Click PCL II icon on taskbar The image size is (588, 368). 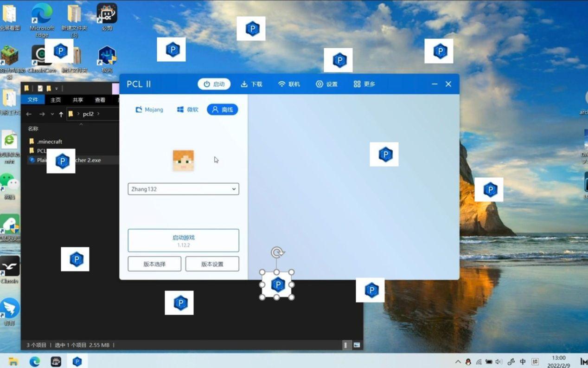(x=77, y=361)
